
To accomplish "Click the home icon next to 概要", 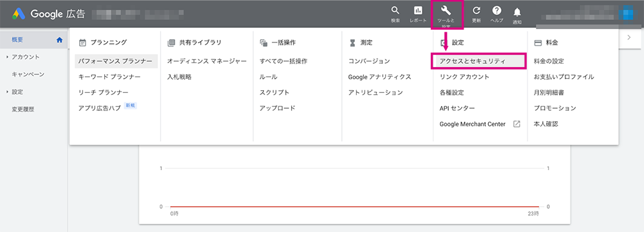I will pos(59,40).
